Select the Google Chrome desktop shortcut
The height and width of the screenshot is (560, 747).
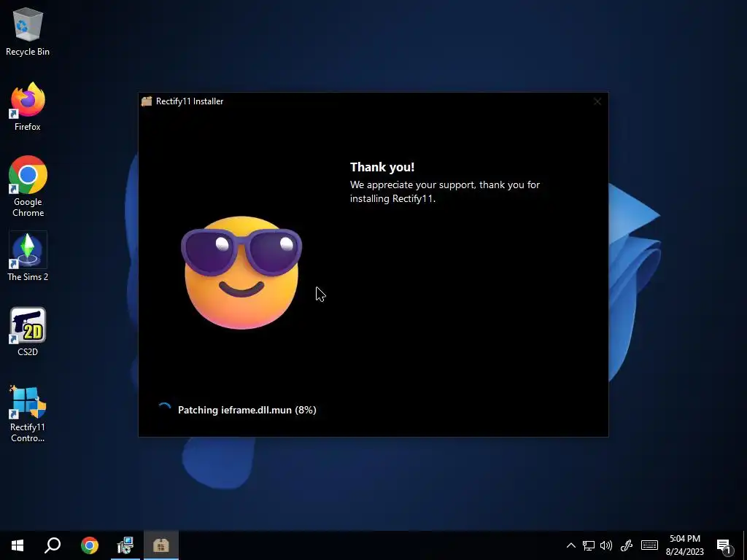(28, 187)
